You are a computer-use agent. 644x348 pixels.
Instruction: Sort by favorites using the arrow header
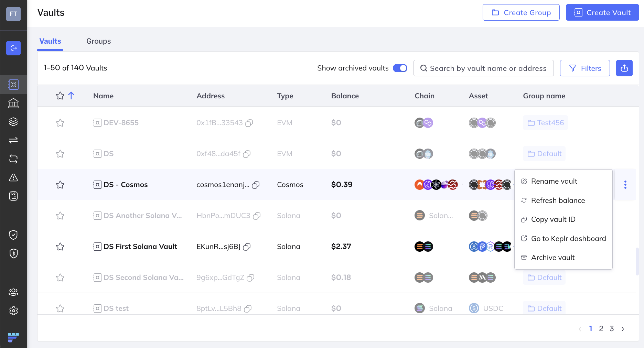click(71, 96)
